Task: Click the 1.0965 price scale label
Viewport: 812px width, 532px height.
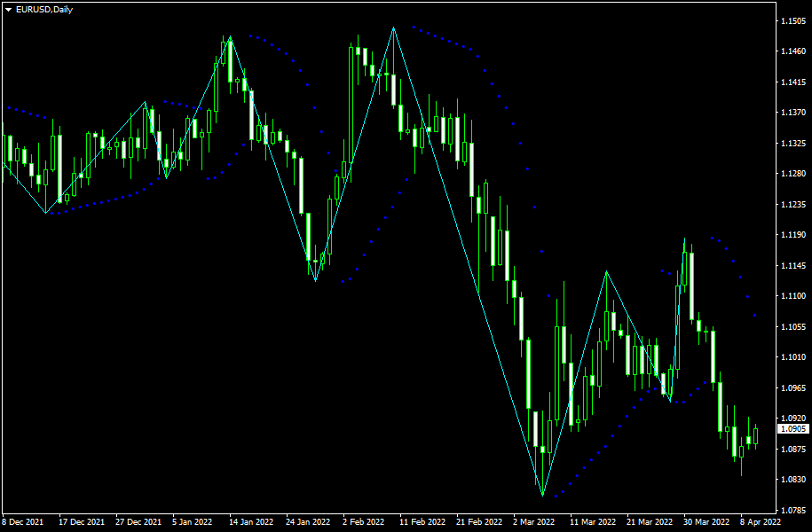Action: point(793,387)
